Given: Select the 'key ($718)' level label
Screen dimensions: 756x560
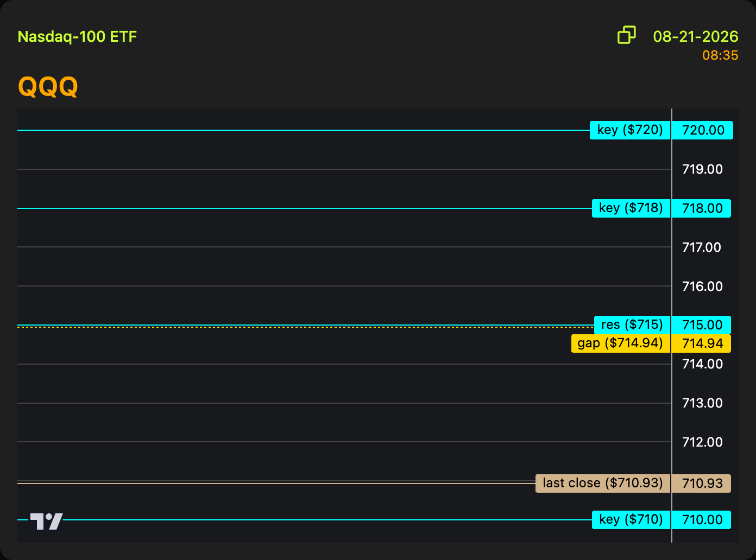Looking at the screenshot, I should point(631,208).
